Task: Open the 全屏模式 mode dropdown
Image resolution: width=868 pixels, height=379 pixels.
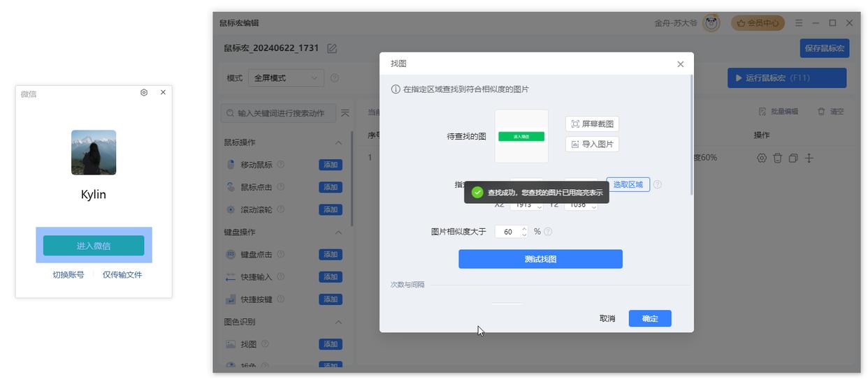Action: (x=286, y=77)
